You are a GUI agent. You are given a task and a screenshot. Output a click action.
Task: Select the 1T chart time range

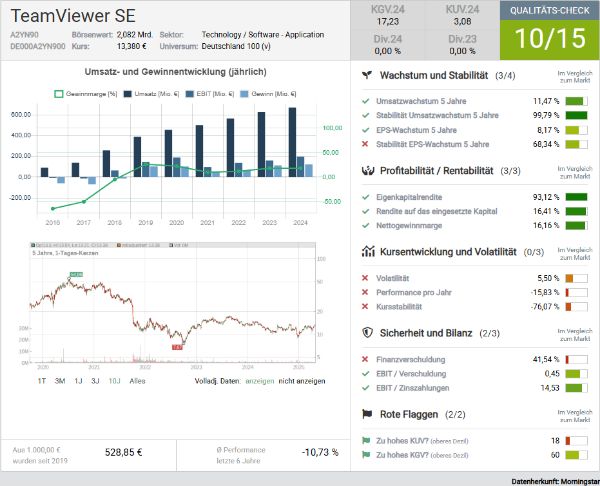[x=42, y=381]
